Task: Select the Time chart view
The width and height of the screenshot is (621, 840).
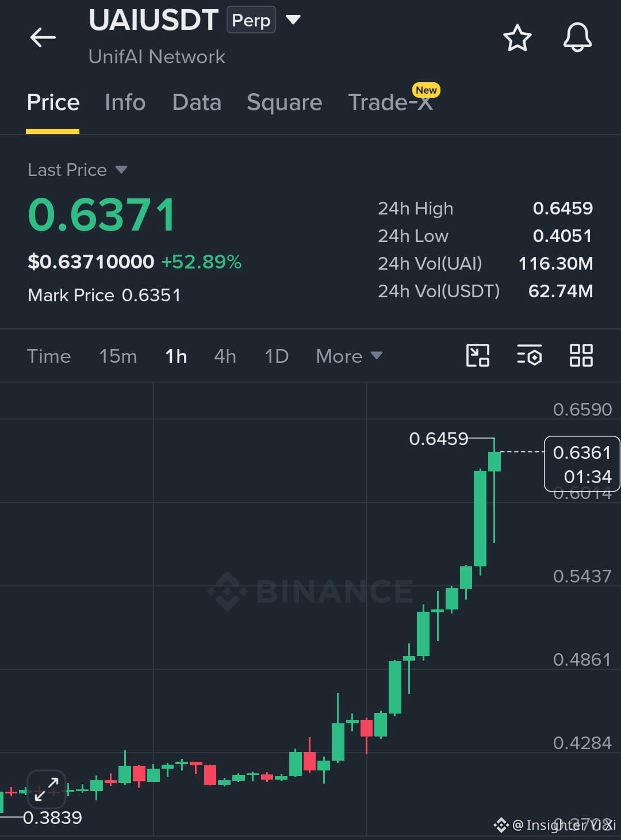Action: coord(49,356)
